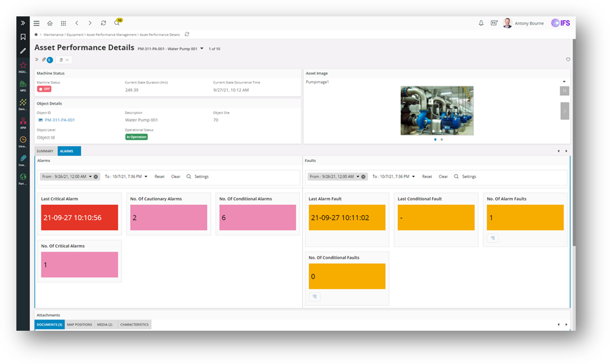Toggle the favorite heart for this asset
609x364 pixels.
click(x=568, y=59)
